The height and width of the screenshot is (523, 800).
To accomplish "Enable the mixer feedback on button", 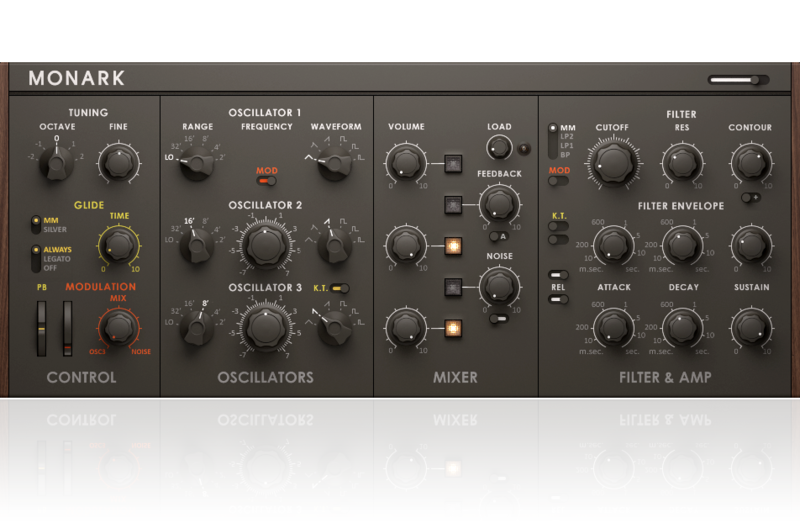I will pos(453,205).
